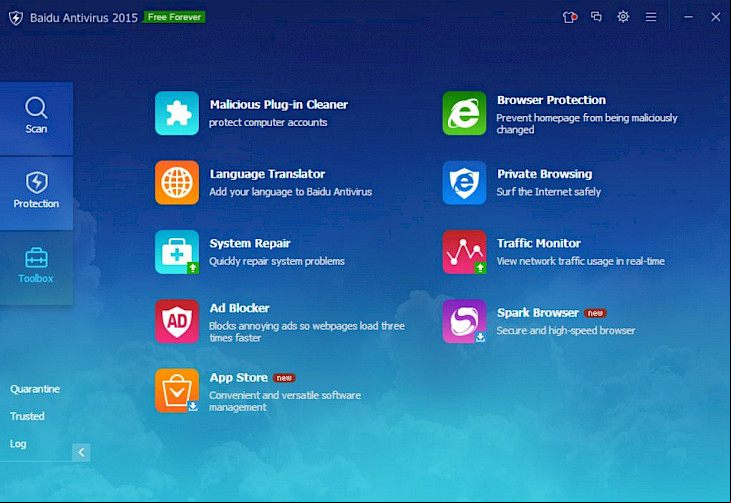Click the Baidu Antivirus shield logo
The image size is (731, 503).
pyautogui.click(x=16, y=18)
